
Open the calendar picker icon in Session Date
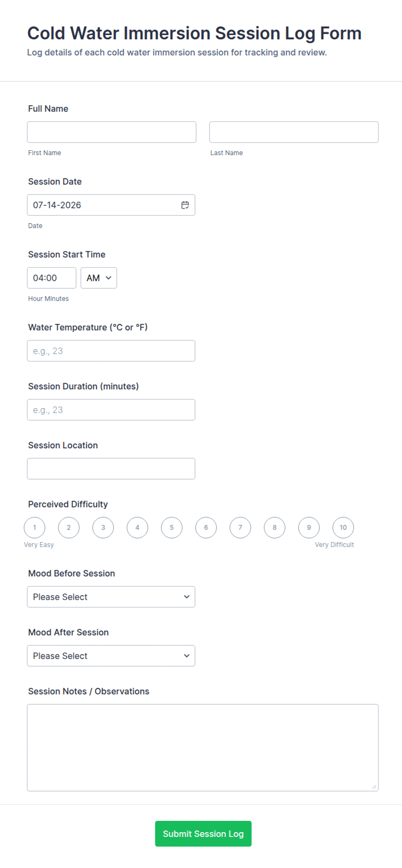coord(185,205)
